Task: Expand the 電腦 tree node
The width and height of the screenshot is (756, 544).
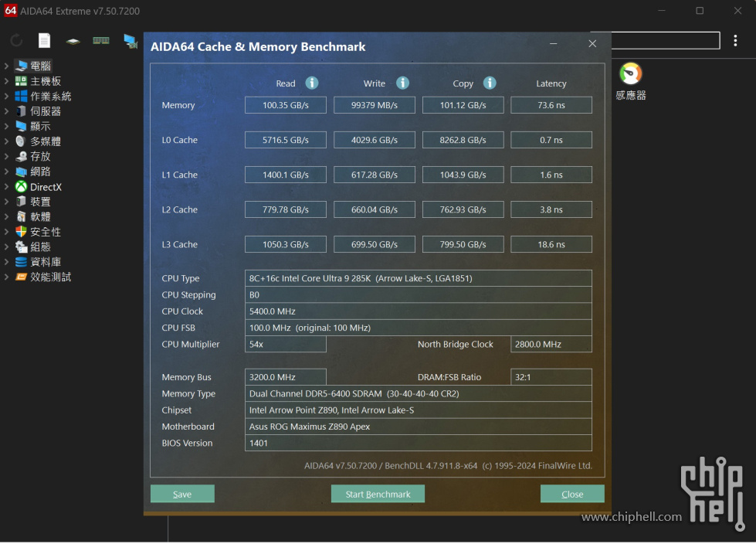Action: pyautogui.click(x=6, y=66)
